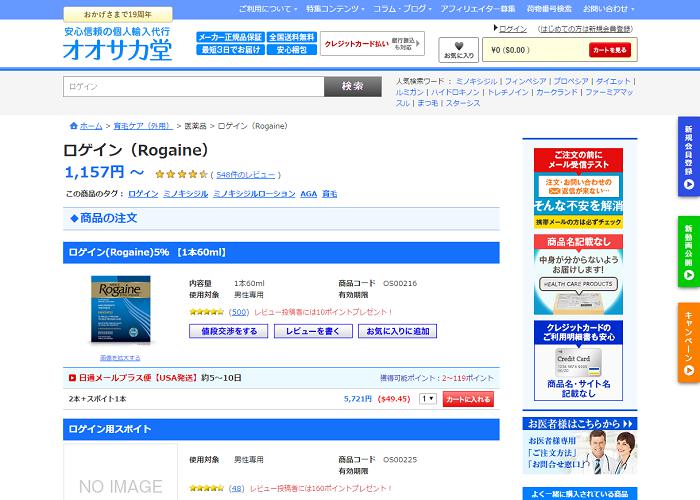Open quantity dropdown for 2本+スポイト1本

tap(427, 399)
